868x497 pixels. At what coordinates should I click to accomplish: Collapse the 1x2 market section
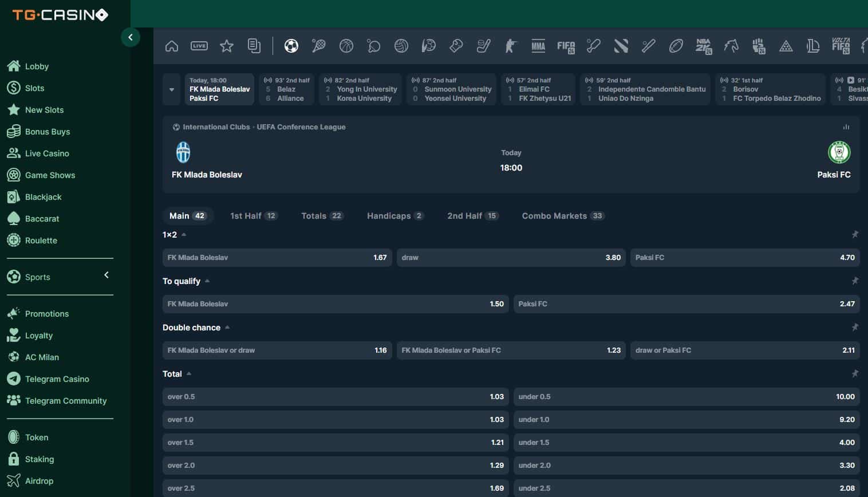tap(184, 235)
